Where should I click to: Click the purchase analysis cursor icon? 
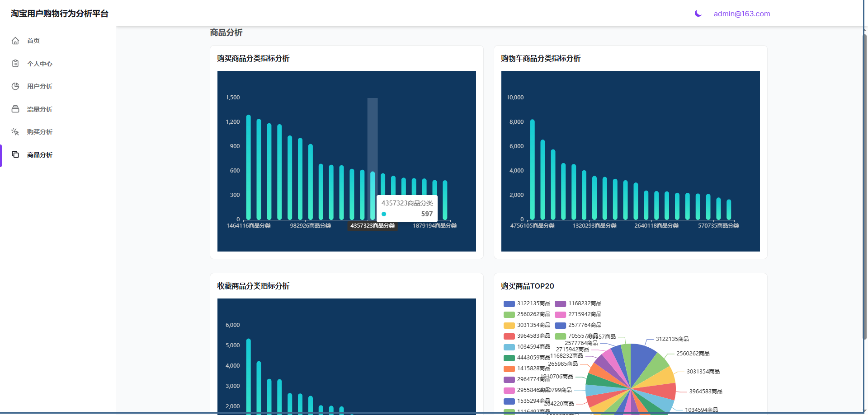[15, 132]
